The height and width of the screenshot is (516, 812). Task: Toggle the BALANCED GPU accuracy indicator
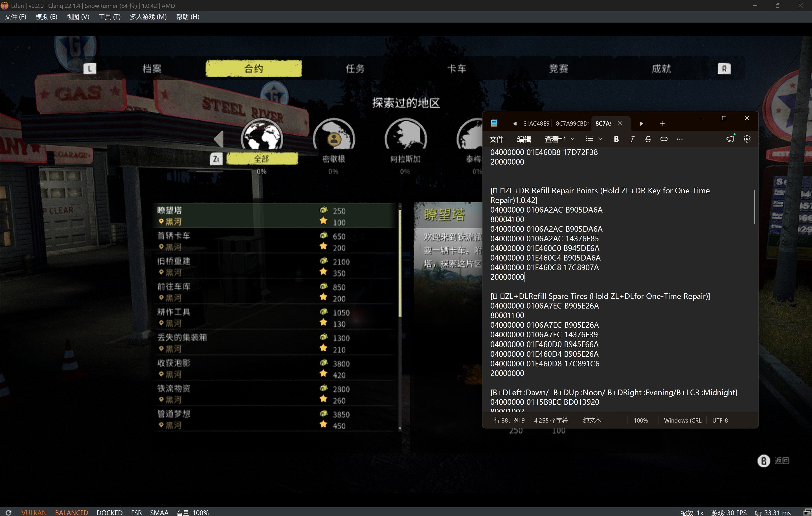click(x=71, y=512)
